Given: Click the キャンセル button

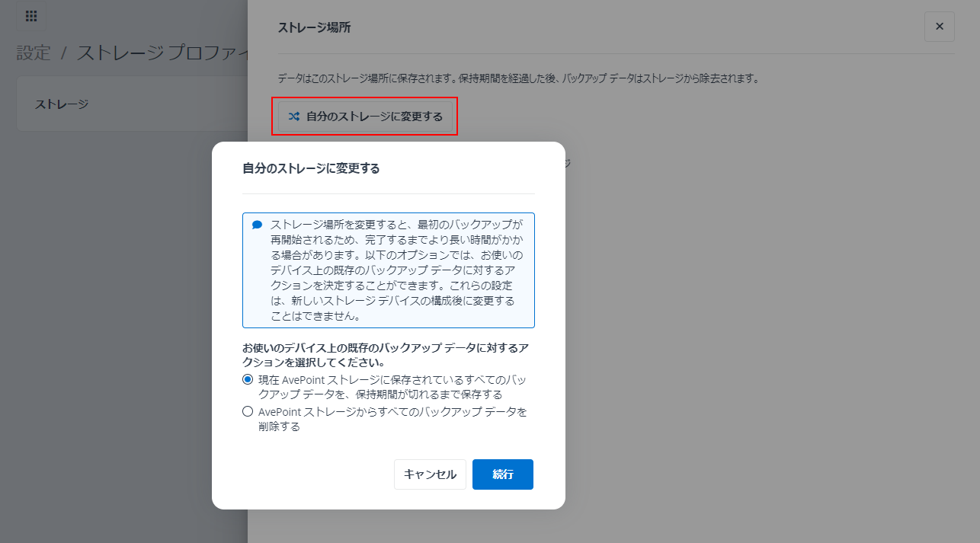Looking at the screenshot, I should 430,474.
